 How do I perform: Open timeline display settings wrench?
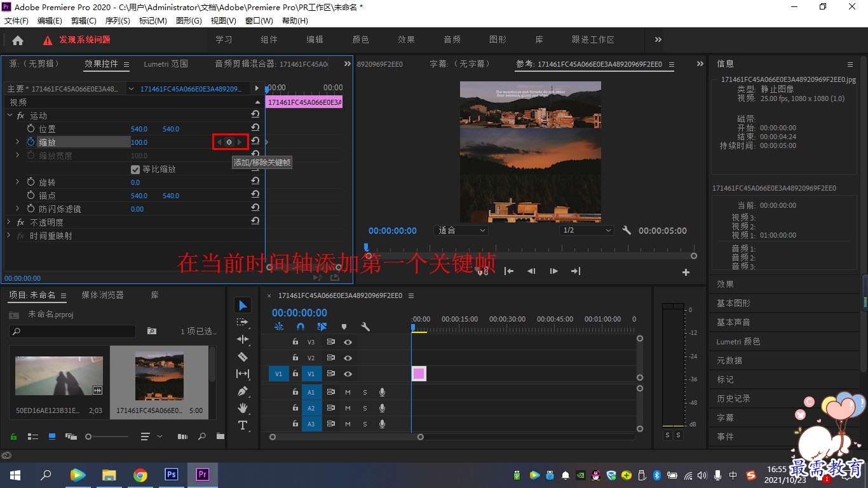(365, 327)
